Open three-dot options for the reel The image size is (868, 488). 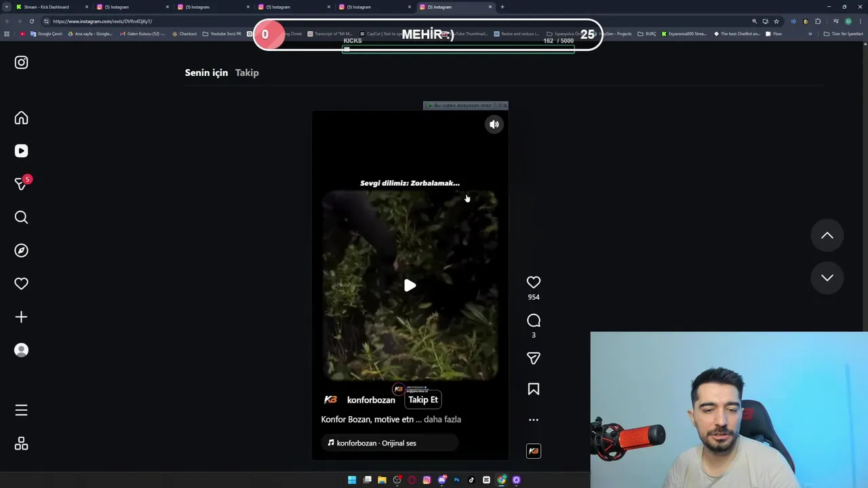pos(534,420)
